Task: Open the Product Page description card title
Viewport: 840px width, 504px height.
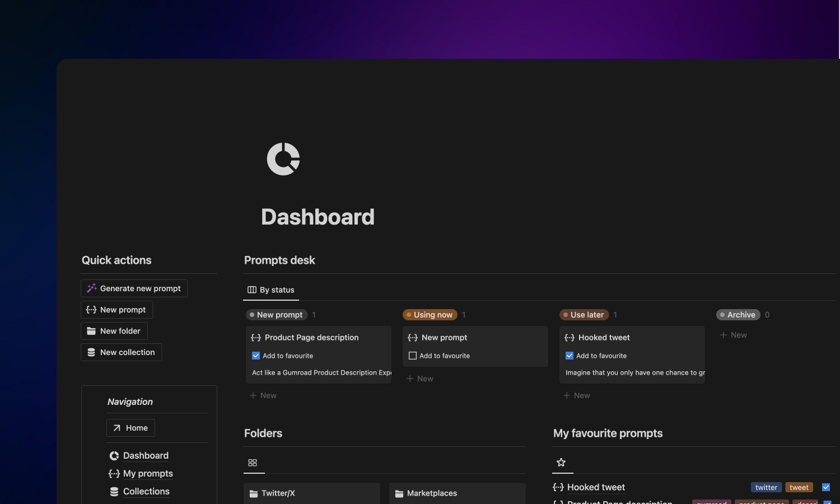Action: (311, 338)
